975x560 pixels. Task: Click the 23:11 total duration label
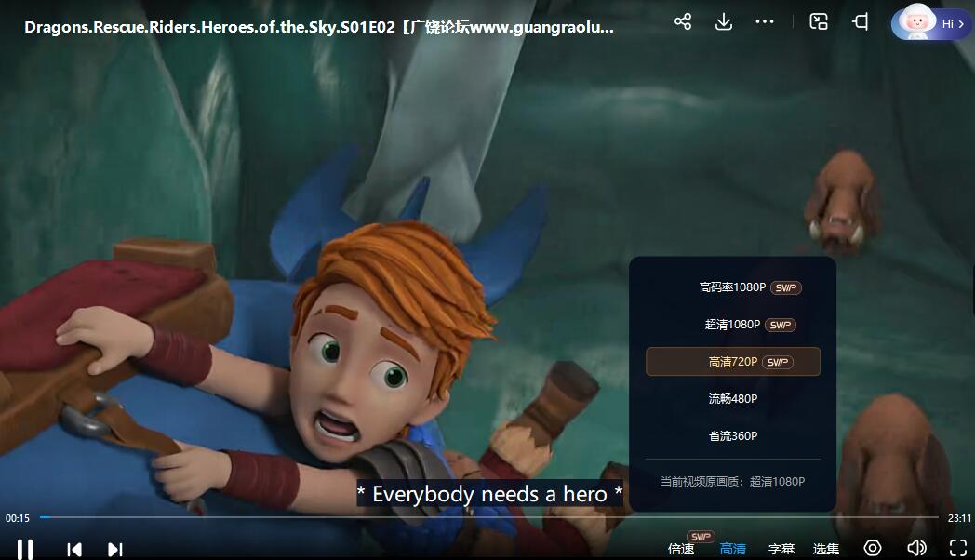pyautogui.click(x=959, y=518)
